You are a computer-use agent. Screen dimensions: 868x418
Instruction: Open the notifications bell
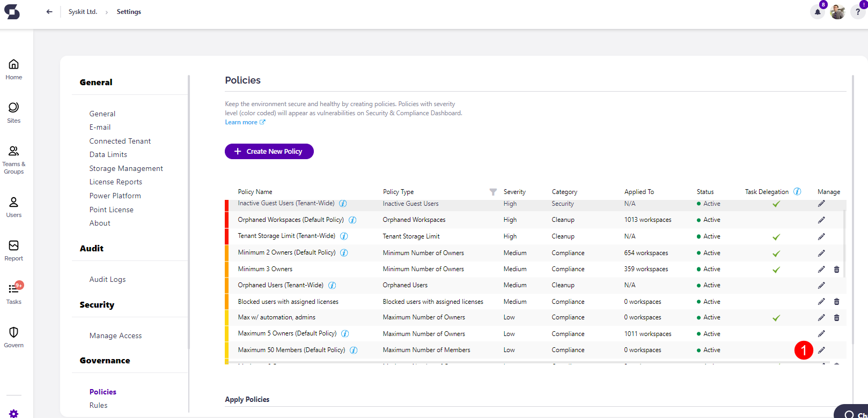(x=818, y=12)
